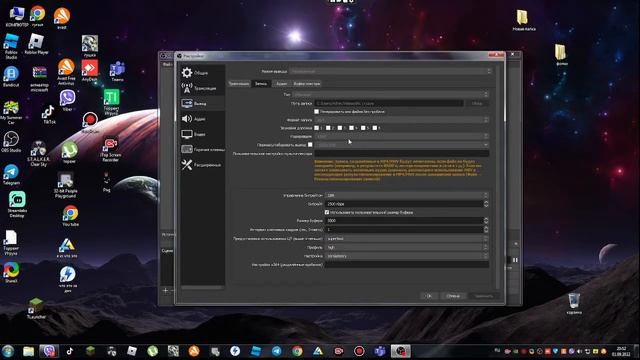Screen dimensions: 640x360
Task: Expand the Тип recording type dropdown
Action: [390, 94]
